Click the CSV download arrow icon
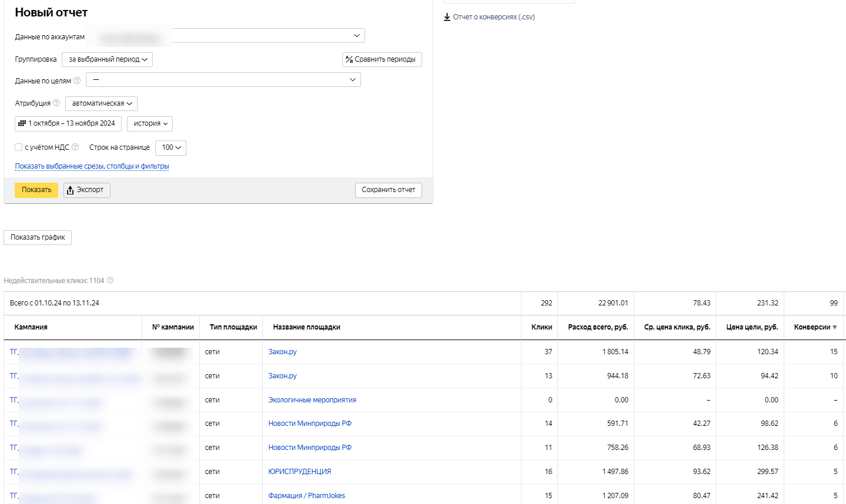The image size is (846, 504). pos(447,17)
